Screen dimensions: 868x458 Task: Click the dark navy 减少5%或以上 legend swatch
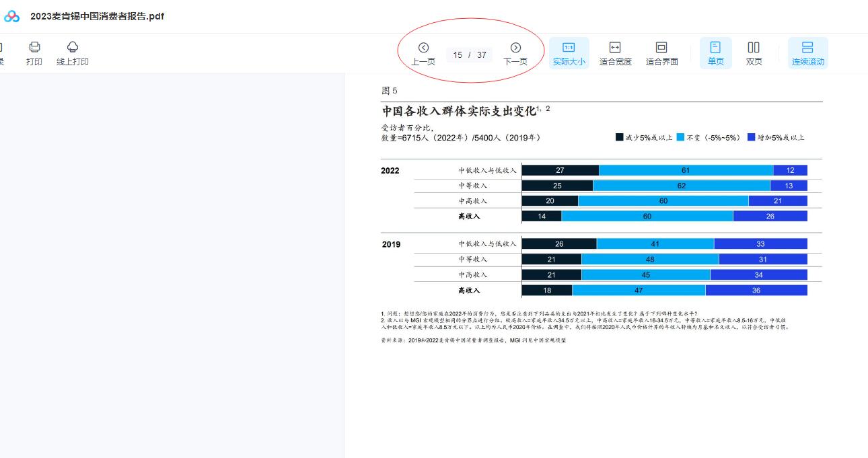coord(619,137)
